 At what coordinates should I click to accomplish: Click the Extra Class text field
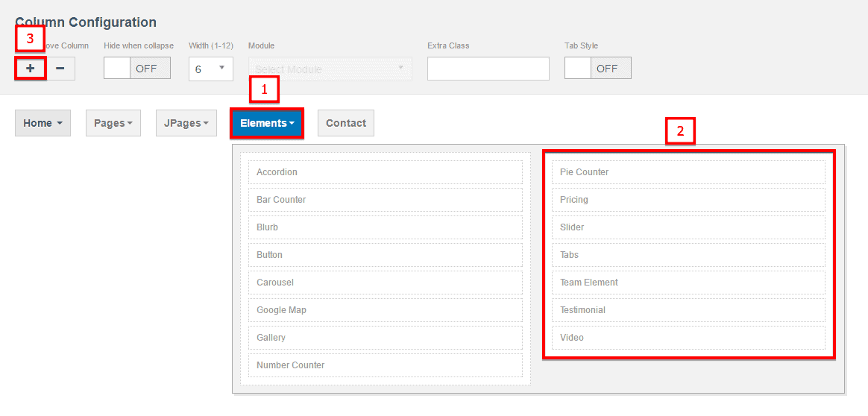click(x=488, y=69)
